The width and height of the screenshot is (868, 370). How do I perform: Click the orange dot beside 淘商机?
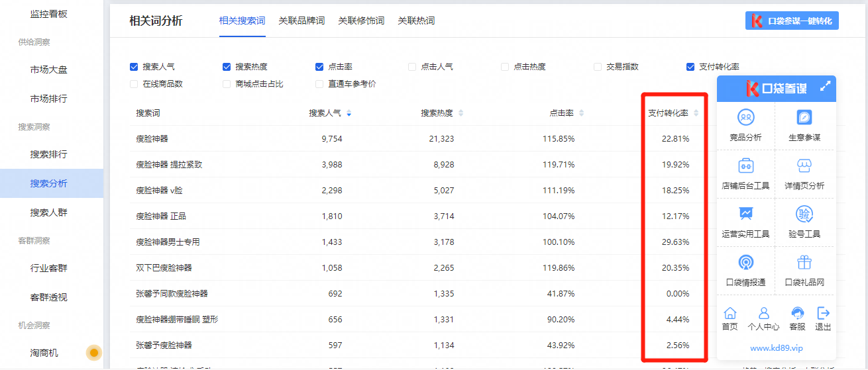94,353
